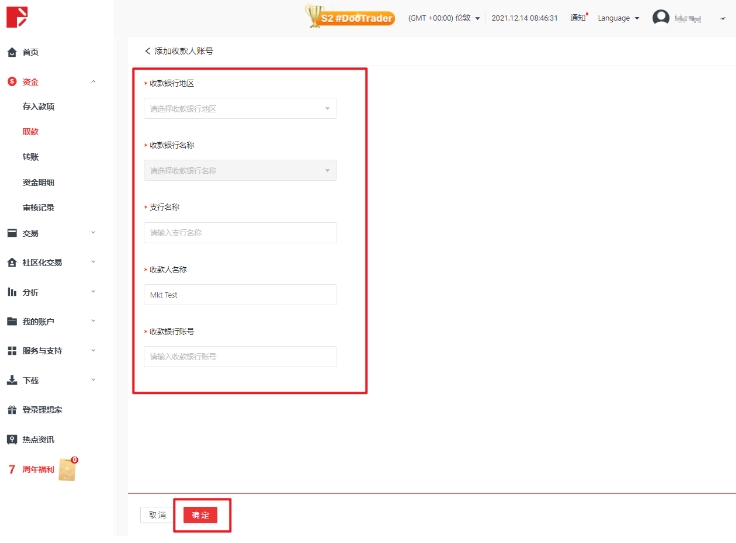Click the user avatar icon
Image resolution: width=736 pixels, height=543 pixels.
coord(661,18)
